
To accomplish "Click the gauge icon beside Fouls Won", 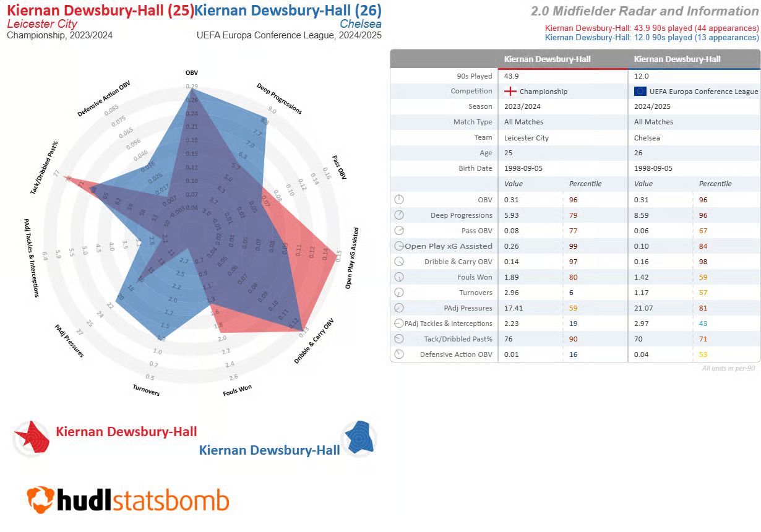I will [399, 277].
